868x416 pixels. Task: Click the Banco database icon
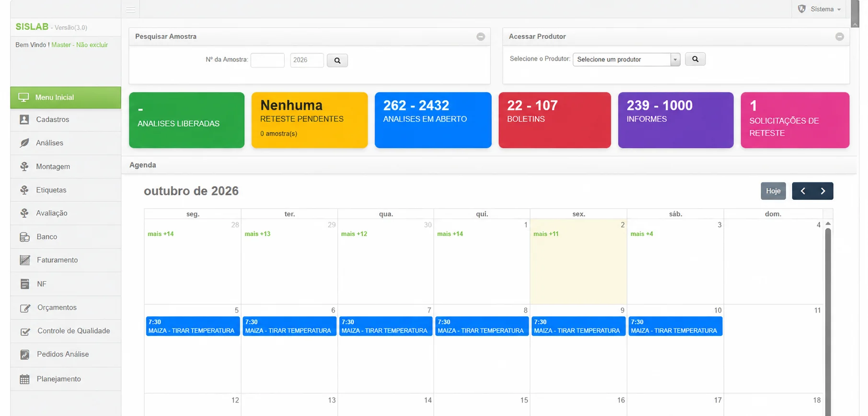pos(24,237)
